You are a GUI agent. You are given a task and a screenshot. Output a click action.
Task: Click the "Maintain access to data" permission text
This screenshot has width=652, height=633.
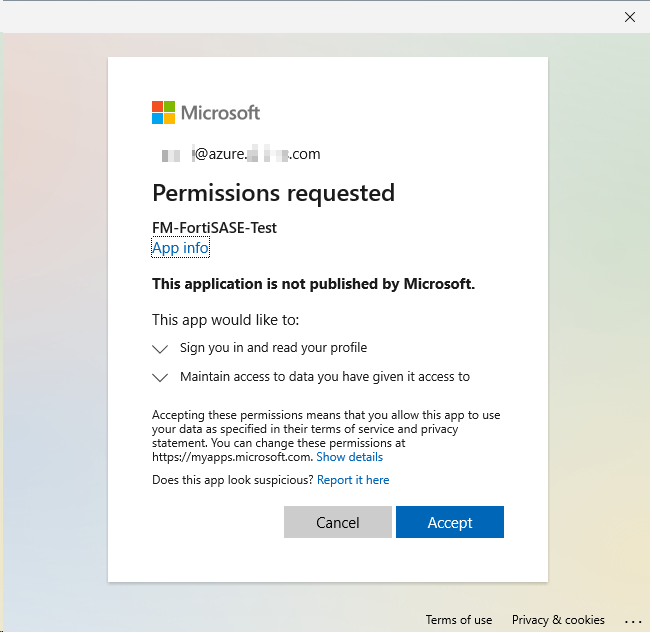click(x=324, y=377)
